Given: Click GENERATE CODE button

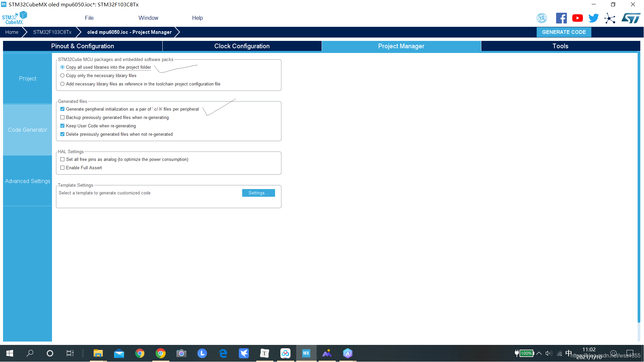Looking at the screenshot, I should point(564,32).
